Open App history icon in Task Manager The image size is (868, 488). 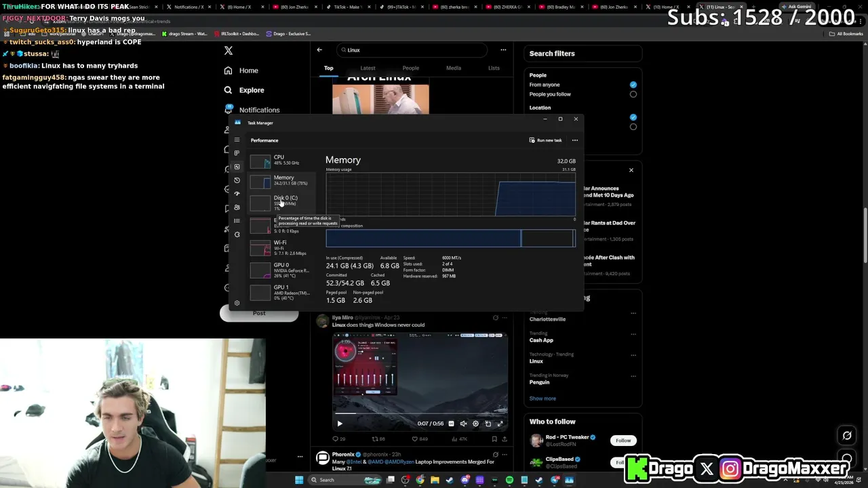click(x=237, y=180)
